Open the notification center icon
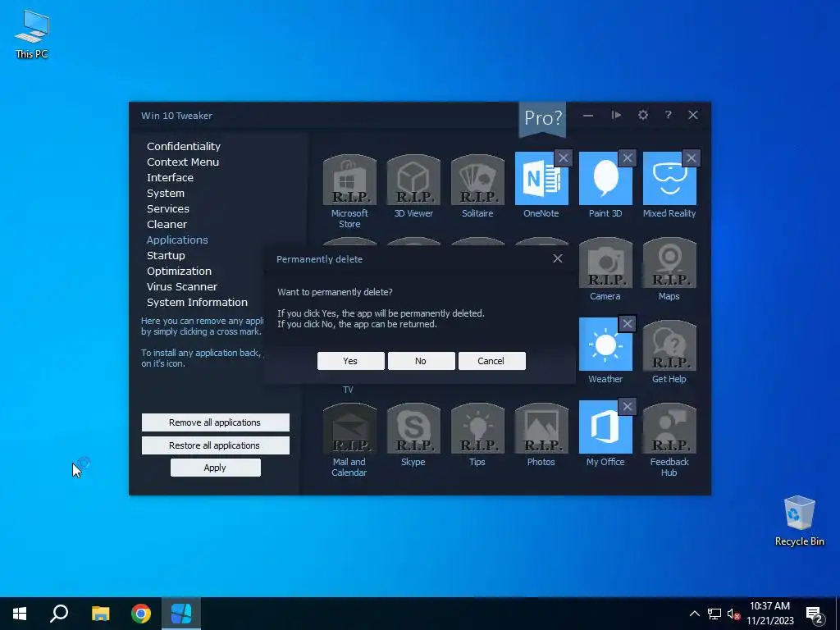The height and width of the screenshot is (630, 840). pyautogui.click(x=815, y=614)
